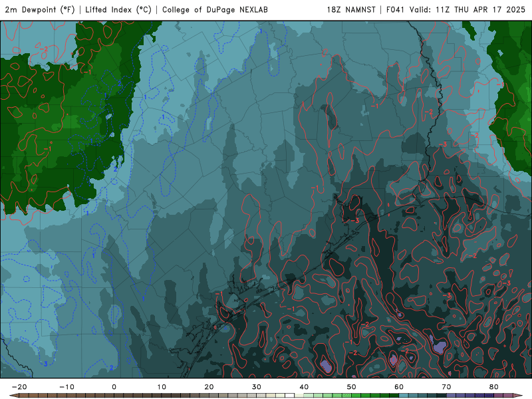532x399 pixels.
Task: Click the '40' label on the color scale
Action: (304, 387)
